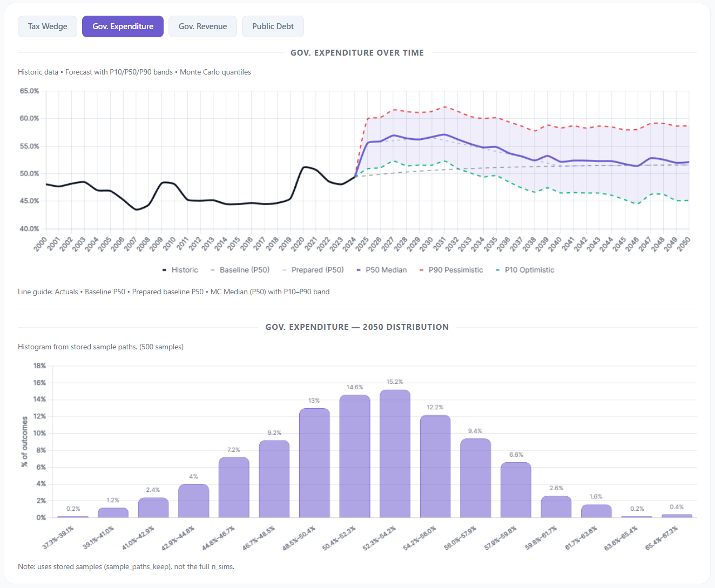This screenshot has width=715, height=588.
Task: Click the 65.0% y-axis label
Action: click(30, 91)
